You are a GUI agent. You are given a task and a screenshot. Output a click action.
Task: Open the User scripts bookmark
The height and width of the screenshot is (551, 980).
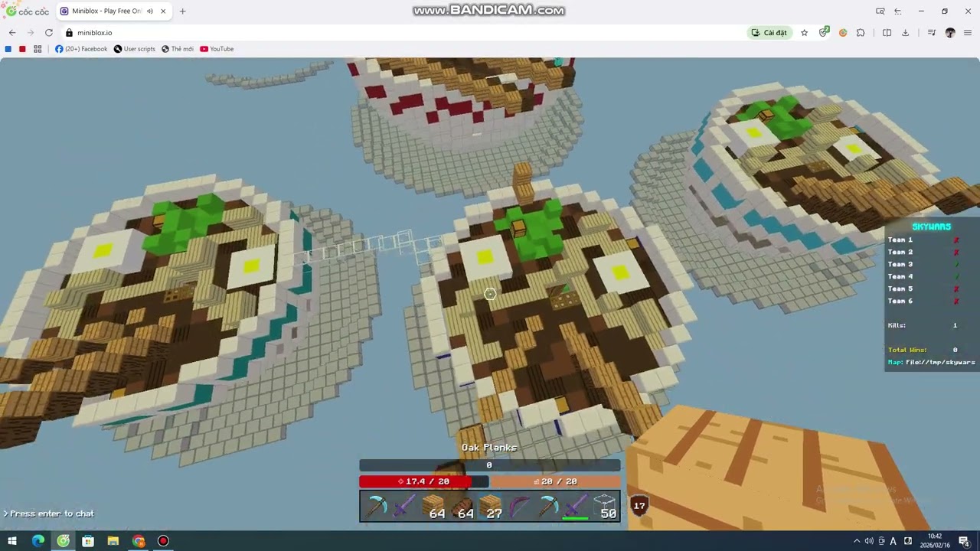(135, 49)
